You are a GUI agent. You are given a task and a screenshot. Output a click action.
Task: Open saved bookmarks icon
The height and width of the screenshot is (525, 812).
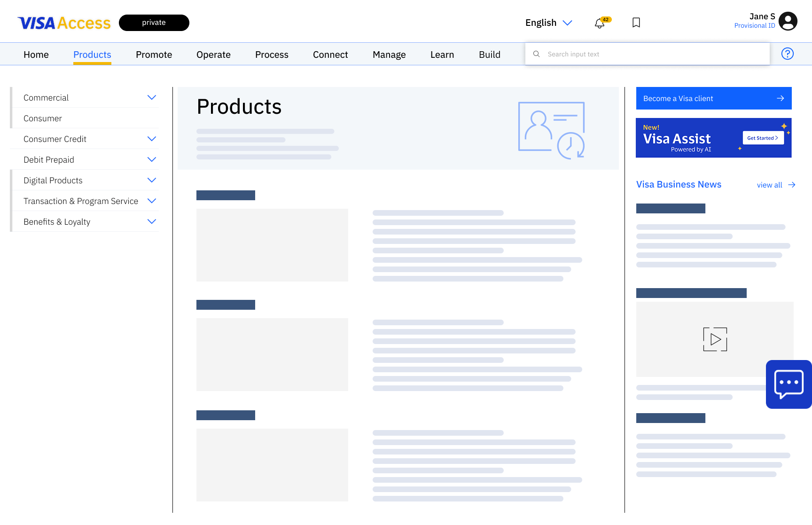pos(636,23)
